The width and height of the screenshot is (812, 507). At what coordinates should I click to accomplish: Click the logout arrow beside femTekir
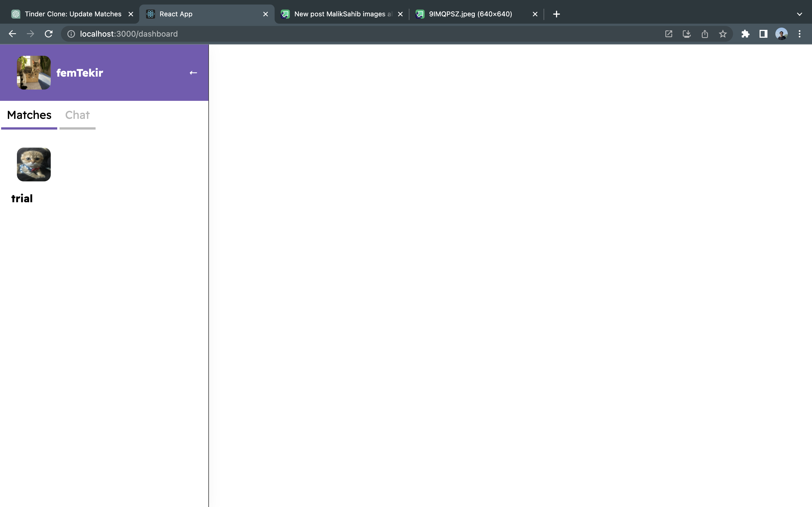pyautogui.click(x=193, y=73)
